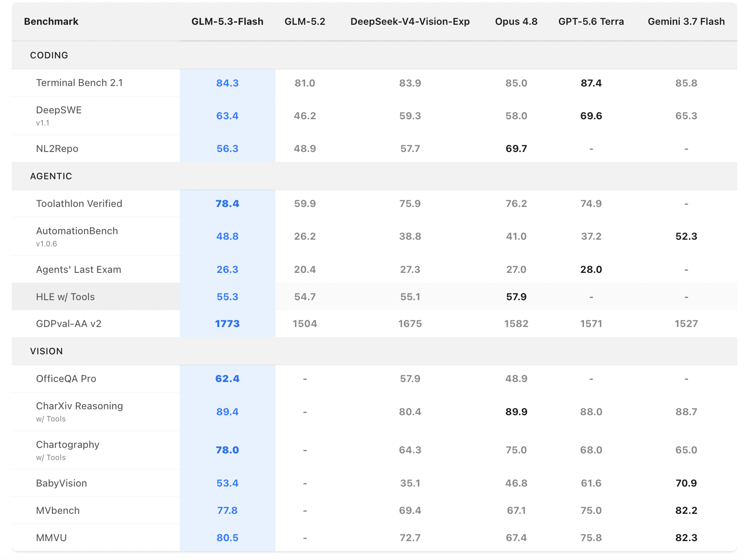Click the Gemini 3.7 Flash column header
Image resolution: width=744 pixels, height=560 pixels.
pos(686,21)
